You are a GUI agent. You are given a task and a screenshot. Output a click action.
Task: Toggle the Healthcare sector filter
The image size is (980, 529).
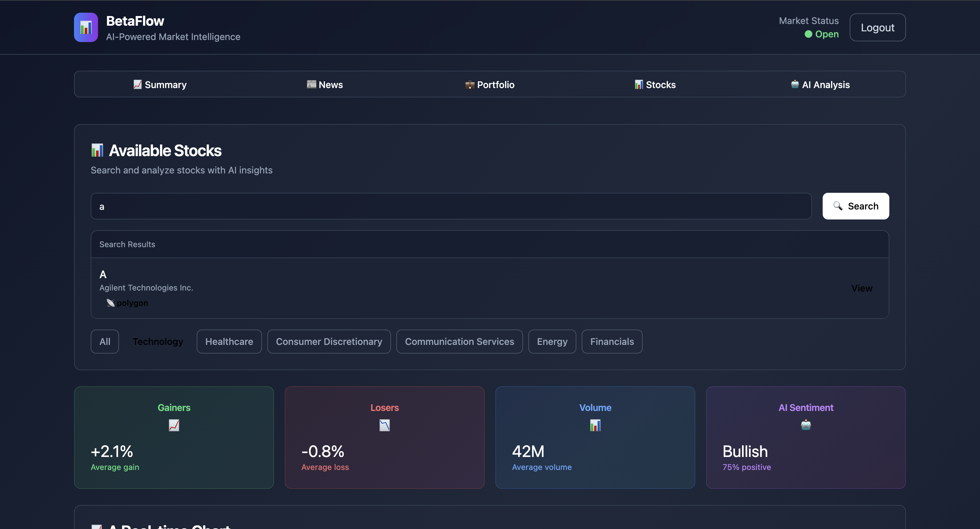(229, 341)
